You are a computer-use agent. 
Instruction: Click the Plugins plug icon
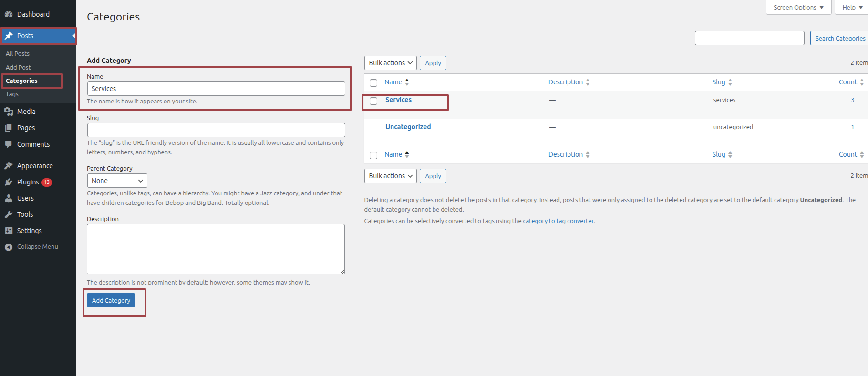[9, 182]
